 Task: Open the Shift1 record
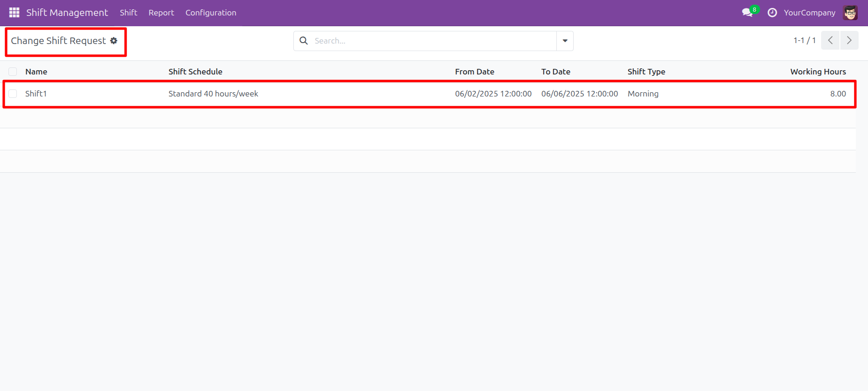(x=36, y=94)
